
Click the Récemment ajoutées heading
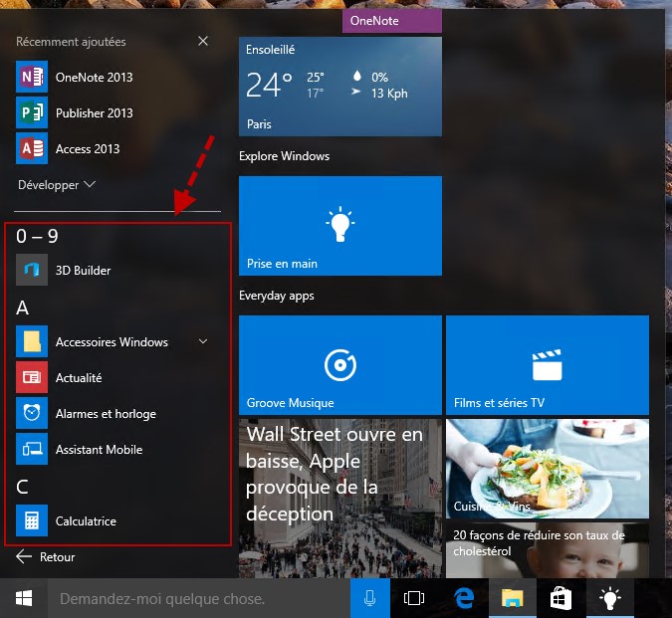[71, 42]
